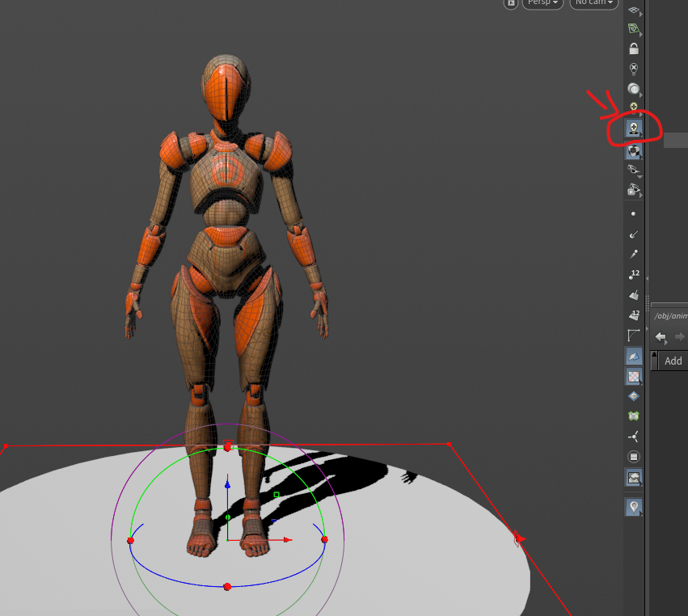The image size is (688, 616).
Task: Open the No cam camera dropdown
Action: click(x=593, y=3)
